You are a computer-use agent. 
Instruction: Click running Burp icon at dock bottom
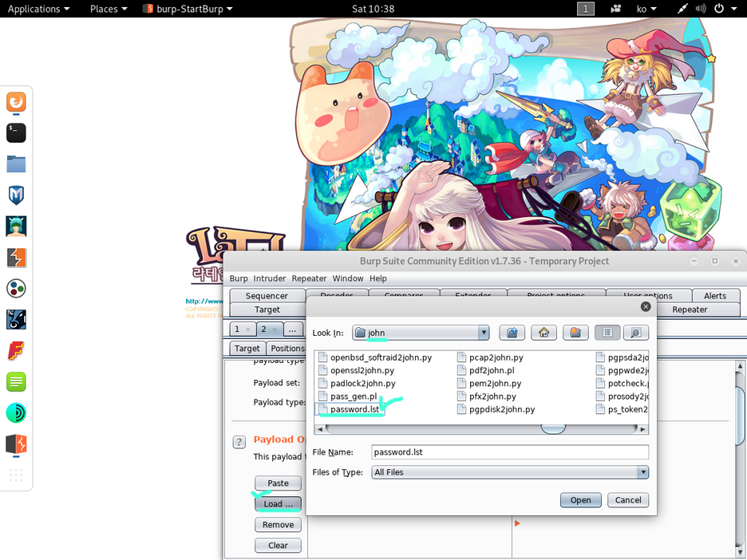(x=16, y=444)
